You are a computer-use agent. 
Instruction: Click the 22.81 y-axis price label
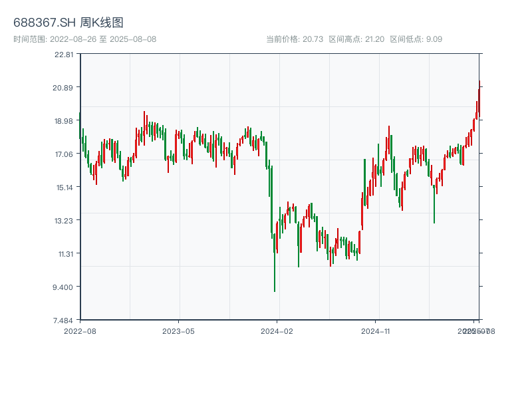pyautogui.click(x=65, y=55)
